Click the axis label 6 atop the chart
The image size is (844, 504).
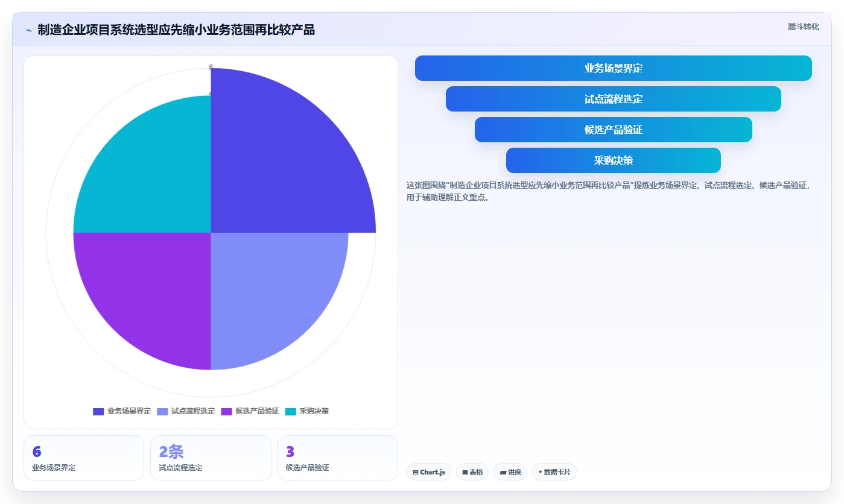click(x=211, y=67)
